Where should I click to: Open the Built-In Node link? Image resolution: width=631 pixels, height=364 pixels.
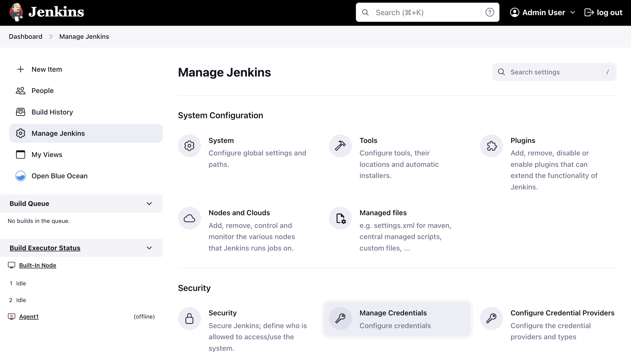(37, 265)
